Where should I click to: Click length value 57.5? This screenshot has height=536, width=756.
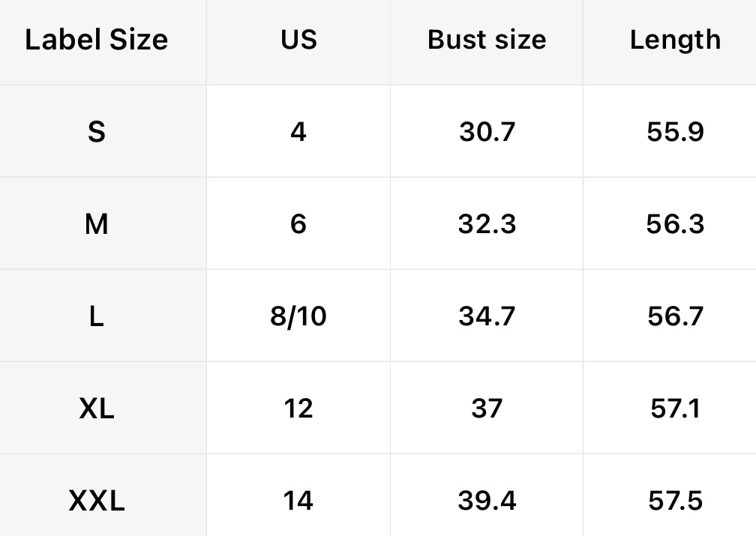pyautogui.click(x=675, y=500)
